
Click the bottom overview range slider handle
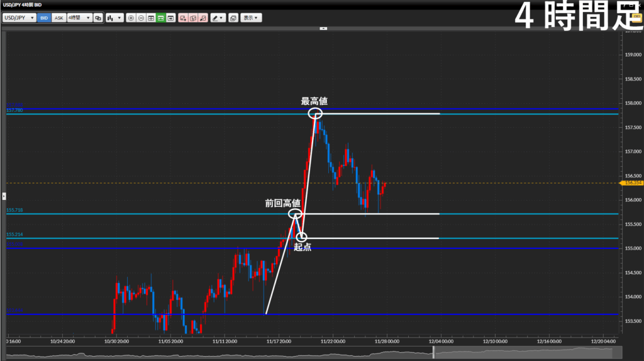pyautogui.click(x=433, y=353)
